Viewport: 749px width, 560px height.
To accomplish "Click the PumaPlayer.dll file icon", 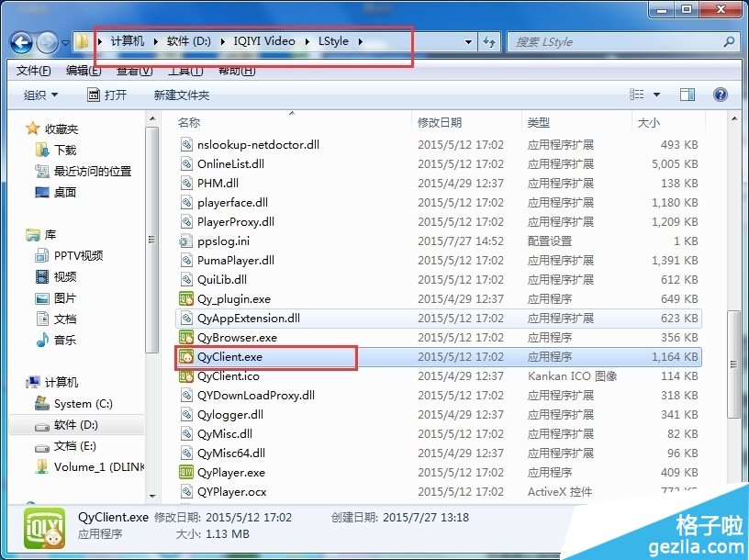I will (x=186, y=261).
